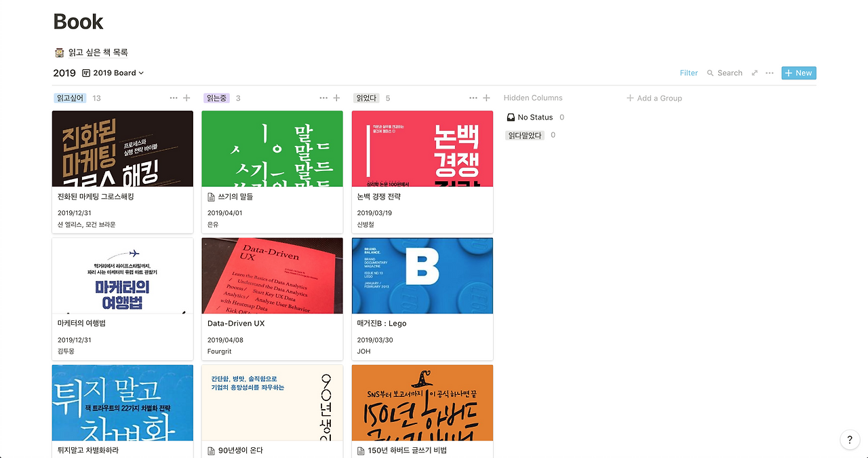
Task: Open the three-dot menu beside New button
Action: click(770, 73)
